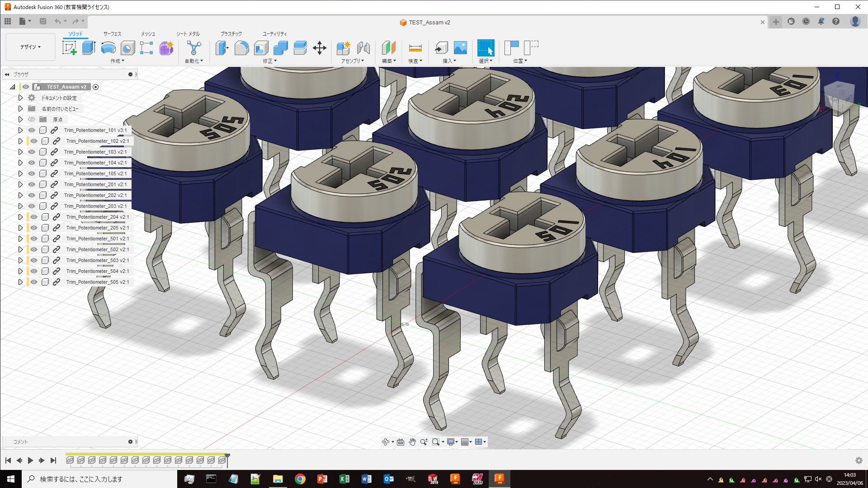
Task: Select the Extrude tool icon
Action: [x=89, y=48]
